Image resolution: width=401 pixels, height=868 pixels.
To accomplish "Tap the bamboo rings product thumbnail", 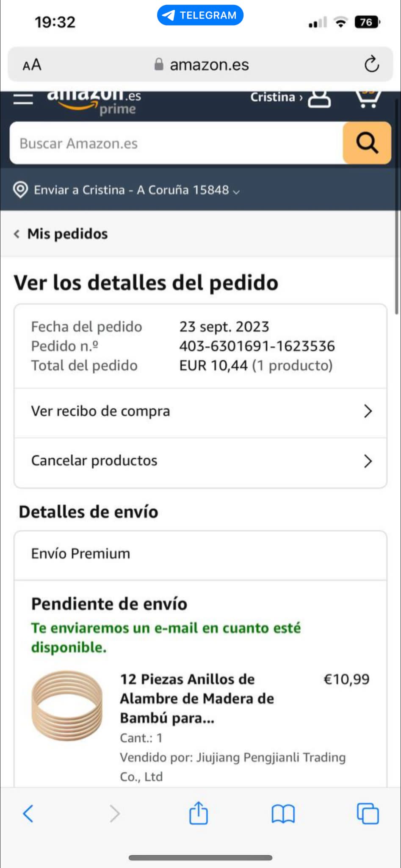I will 67,706.
